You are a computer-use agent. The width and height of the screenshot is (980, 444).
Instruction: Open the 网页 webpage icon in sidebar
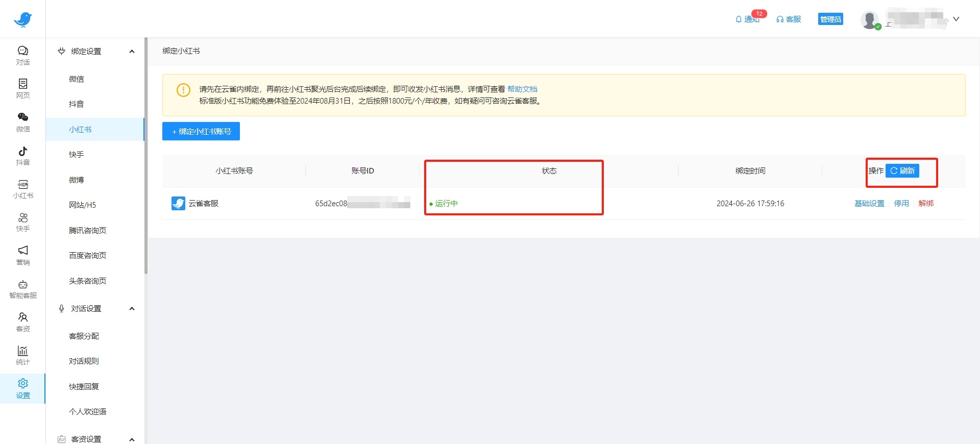[x=23, y=88]
